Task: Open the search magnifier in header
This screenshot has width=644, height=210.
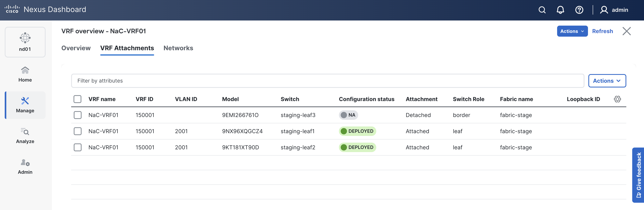Action: [542, 10]
